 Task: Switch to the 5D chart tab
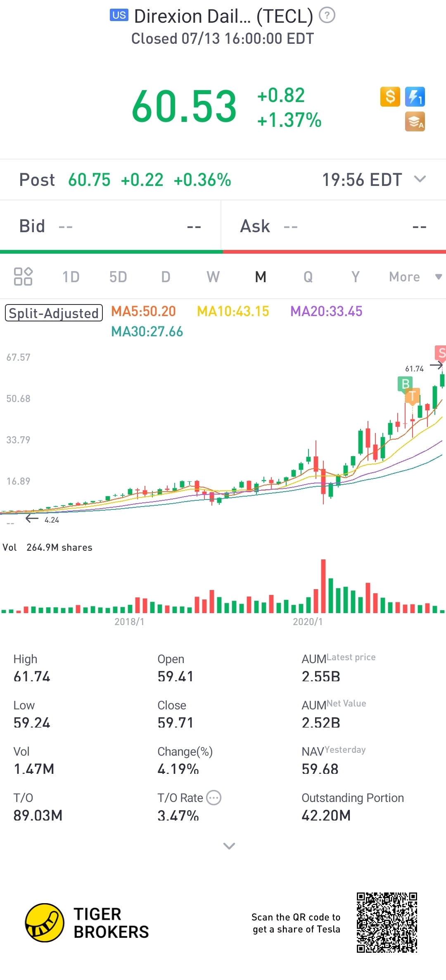click(118, 277)
